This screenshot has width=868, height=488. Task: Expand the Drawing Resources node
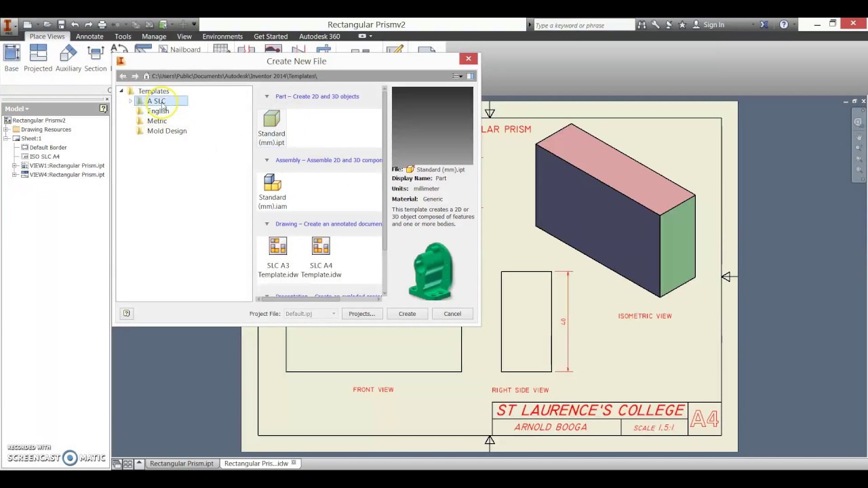tap(7, 129)
